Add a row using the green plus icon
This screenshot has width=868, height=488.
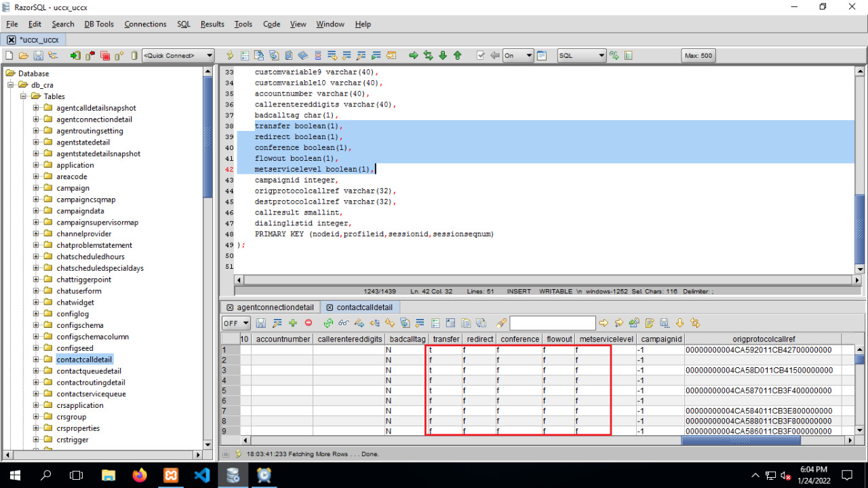click(x=292, y=324)
